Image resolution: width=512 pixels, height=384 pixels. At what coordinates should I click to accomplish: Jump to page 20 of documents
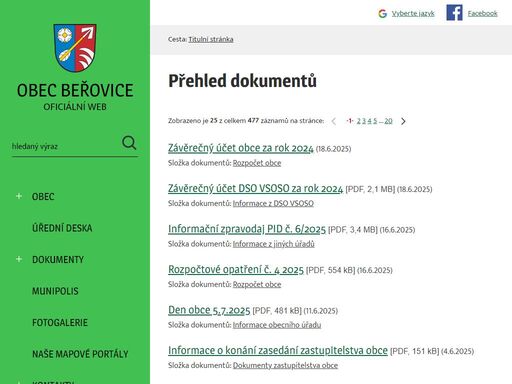(388, 121)
